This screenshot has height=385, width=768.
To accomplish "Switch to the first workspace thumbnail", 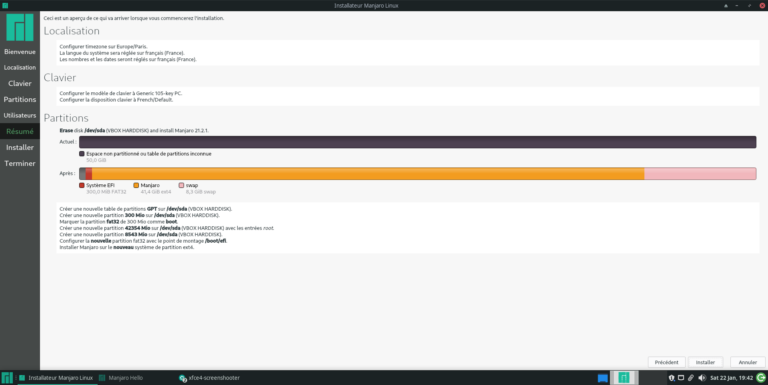I will tap(624, 378).
